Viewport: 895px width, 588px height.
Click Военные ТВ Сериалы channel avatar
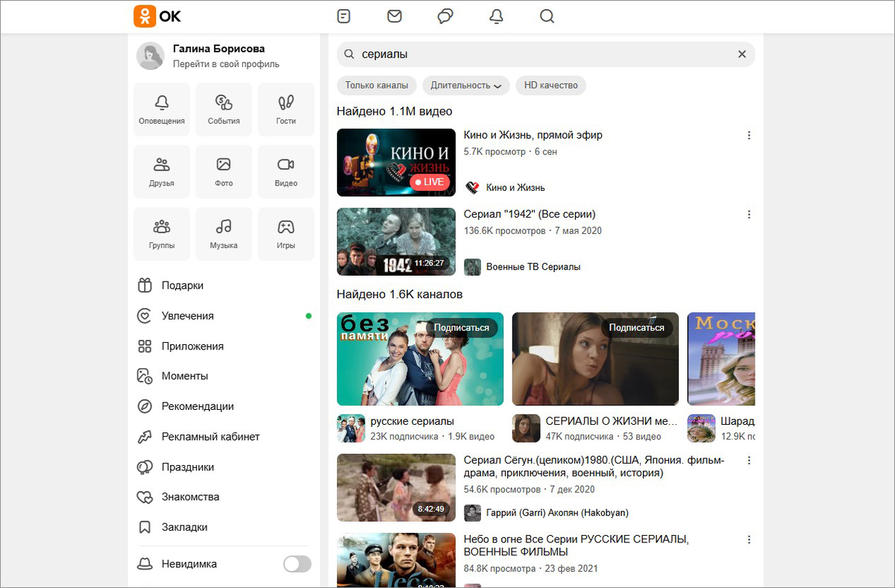472,267
